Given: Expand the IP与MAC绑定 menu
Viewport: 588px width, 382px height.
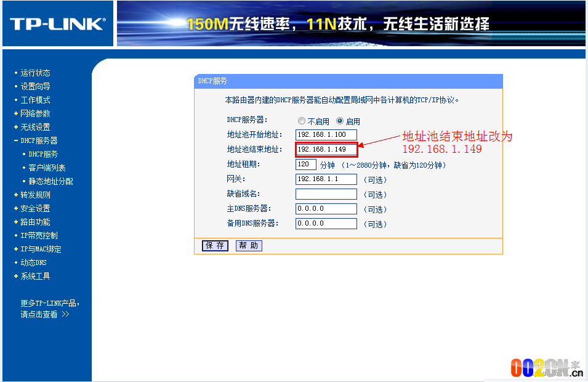Looking at the screenshot, I should click(41, 249).
